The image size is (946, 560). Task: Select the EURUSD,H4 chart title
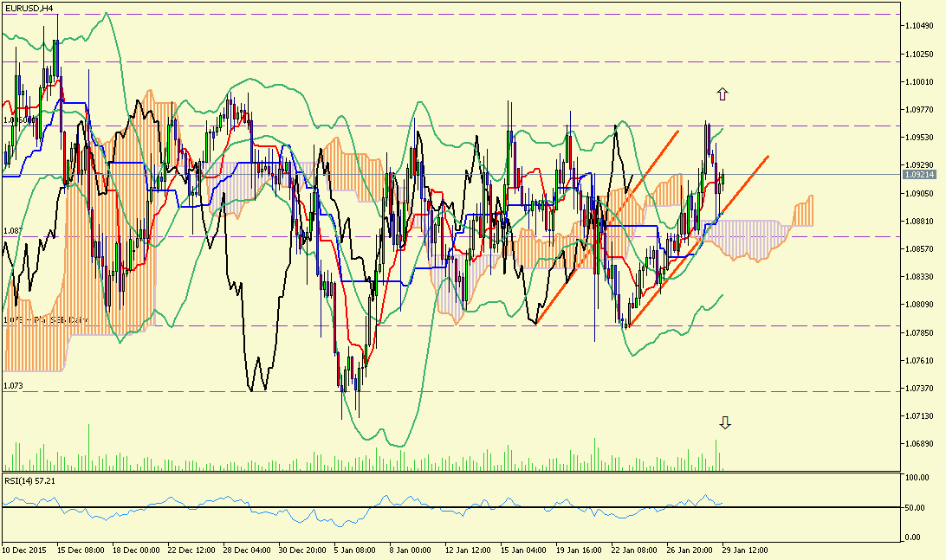pos(29,8)
